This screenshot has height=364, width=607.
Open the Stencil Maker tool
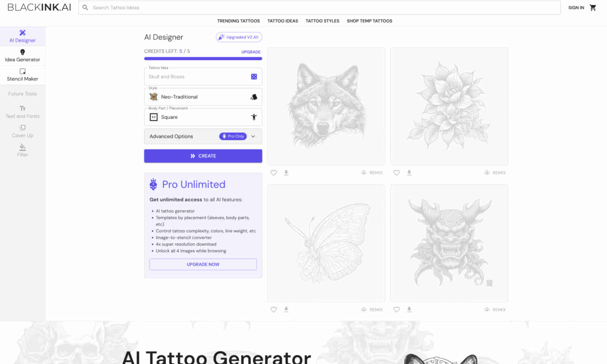[23, 75]
